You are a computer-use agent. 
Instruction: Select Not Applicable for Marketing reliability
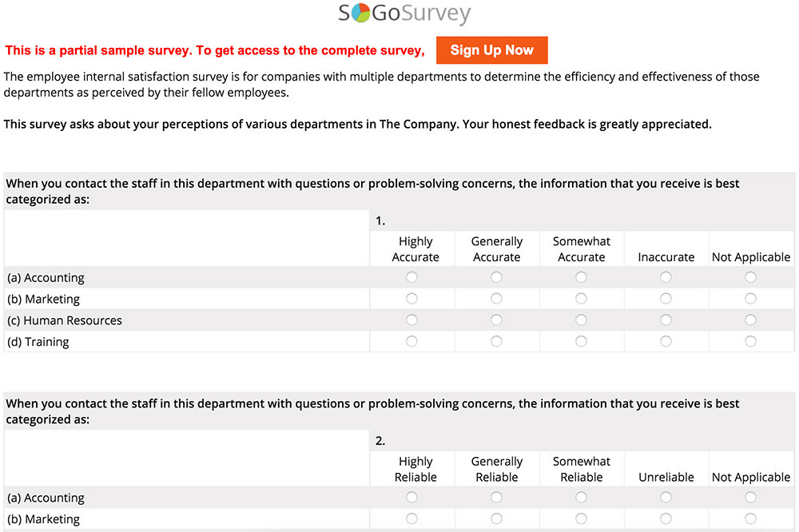point(750,518)
